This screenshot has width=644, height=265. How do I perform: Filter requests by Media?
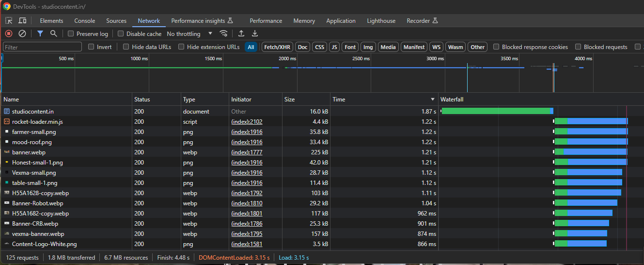coord(388,47)
